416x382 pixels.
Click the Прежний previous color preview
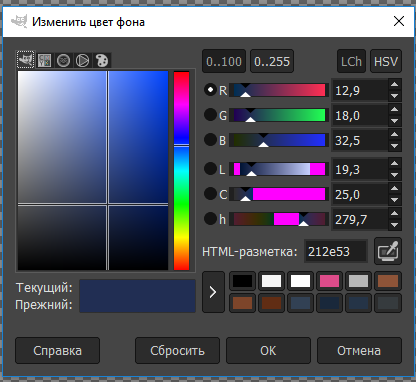click(137, 304)
